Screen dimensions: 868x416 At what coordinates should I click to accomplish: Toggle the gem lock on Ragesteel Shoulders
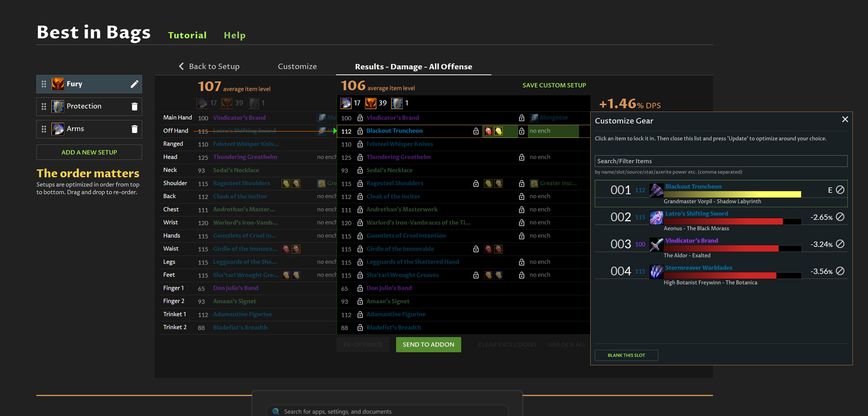[476, 184]
